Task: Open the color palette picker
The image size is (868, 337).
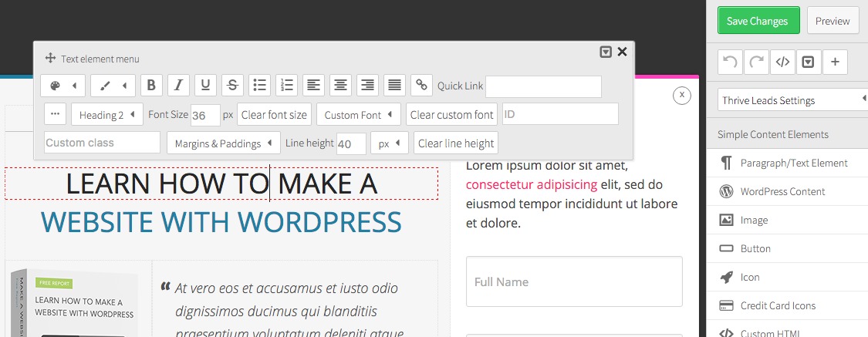Action: click(63, 86)
